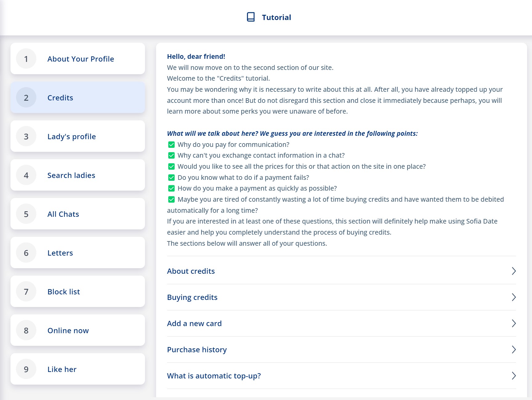Click the Tutorial header title
Screen dimensions: 532x400
point(276,17)
